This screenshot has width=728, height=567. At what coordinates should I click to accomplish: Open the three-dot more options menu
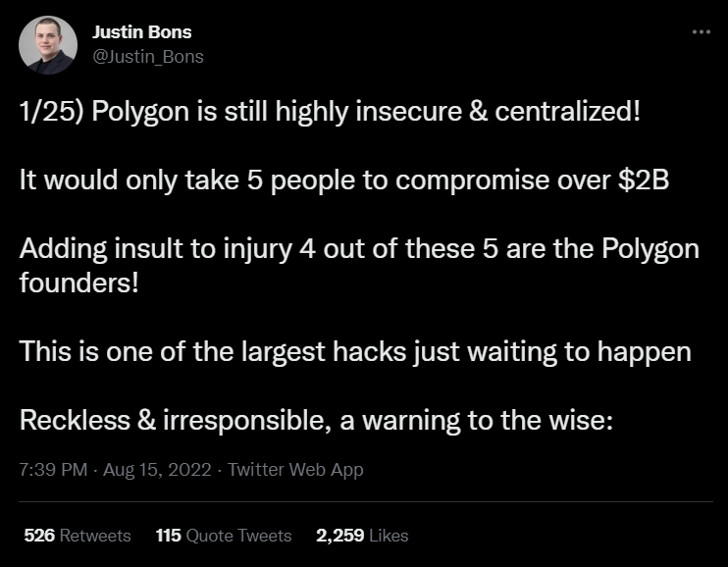(x=702, y=32)
